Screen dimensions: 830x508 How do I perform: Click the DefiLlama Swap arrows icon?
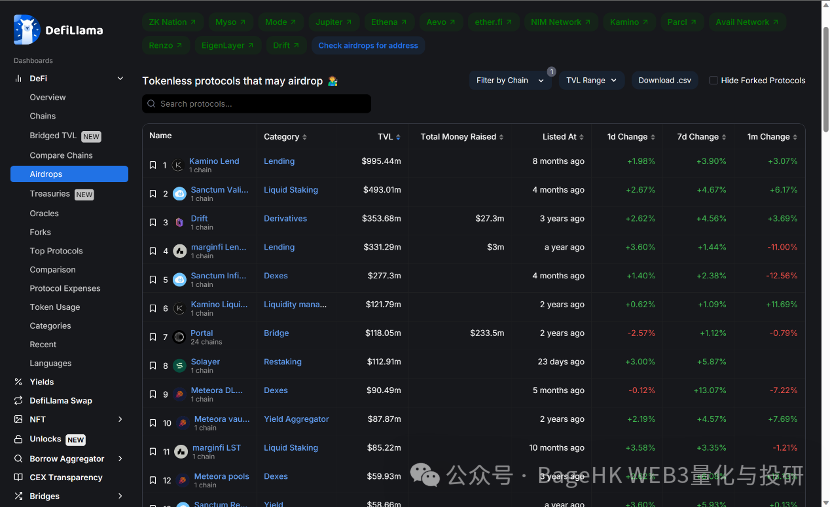18,401
